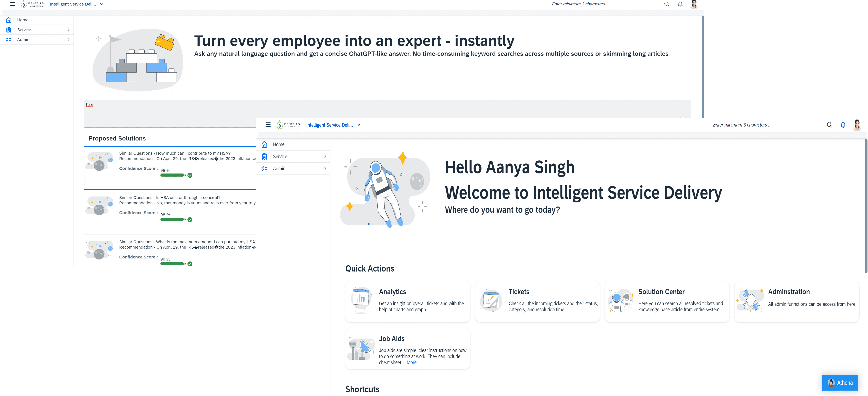868x396 pixels.
Task: Select 'What is the maximum amount' solution
Action: pyautogui.click(x=170, y=251)
